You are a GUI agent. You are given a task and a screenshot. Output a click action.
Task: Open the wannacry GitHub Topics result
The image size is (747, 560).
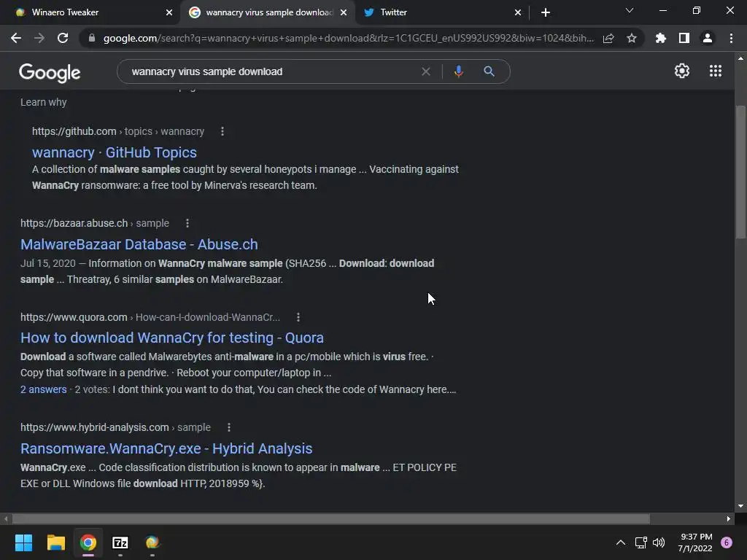click(115, 152)
